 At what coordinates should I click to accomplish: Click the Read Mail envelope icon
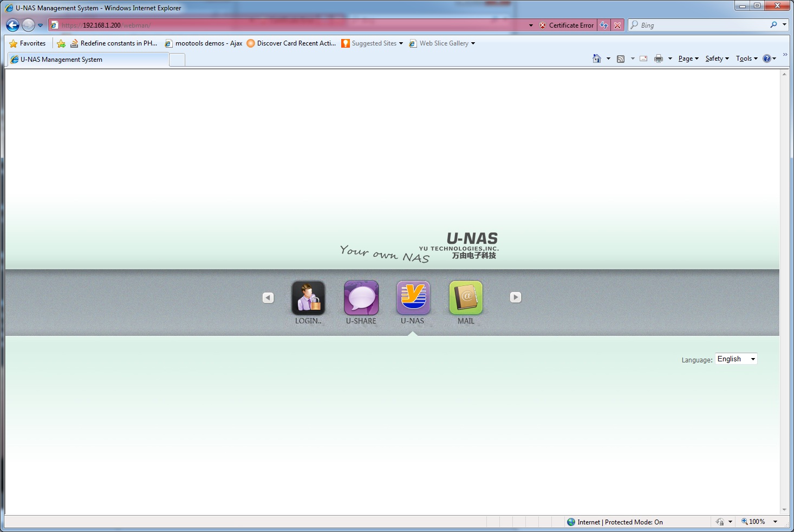[643, 59]
